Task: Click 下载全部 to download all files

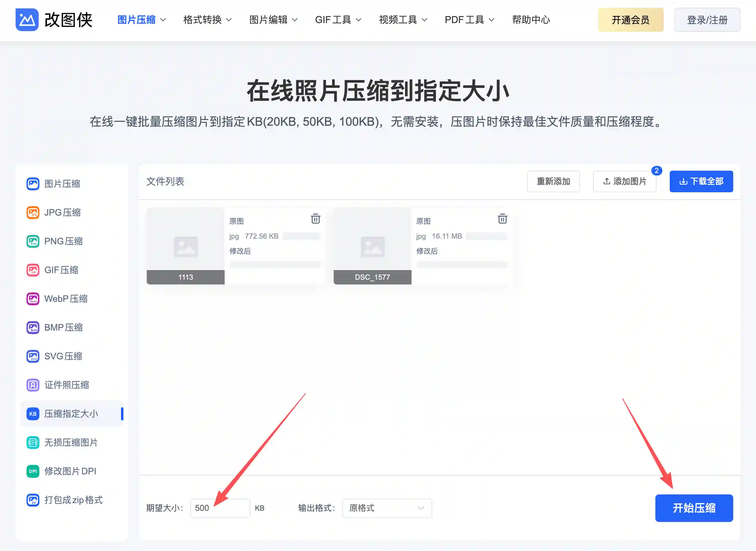Action: click(701, 181)
